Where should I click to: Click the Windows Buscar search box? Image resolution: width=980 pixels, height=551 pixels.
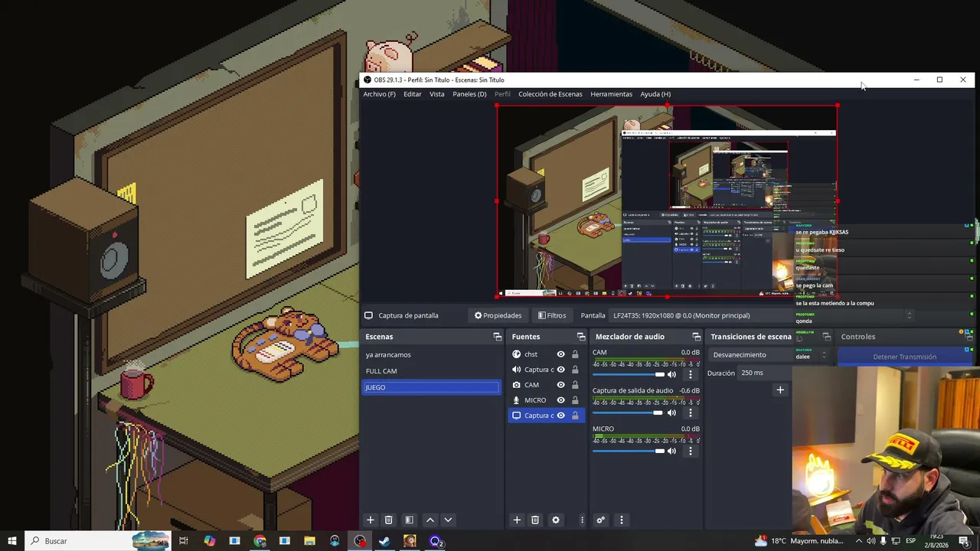coord(97,541)
